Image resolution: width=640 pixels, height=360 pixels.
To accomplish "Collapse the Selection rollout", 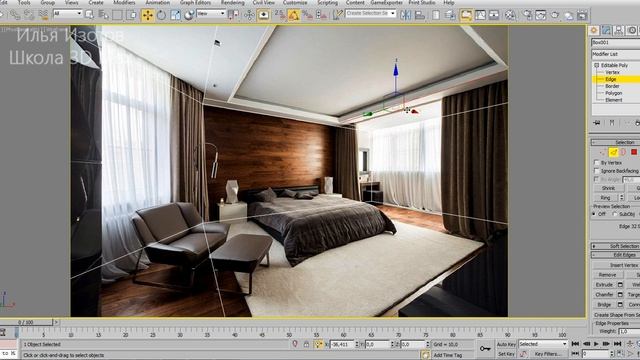I will tap(616, 142).
